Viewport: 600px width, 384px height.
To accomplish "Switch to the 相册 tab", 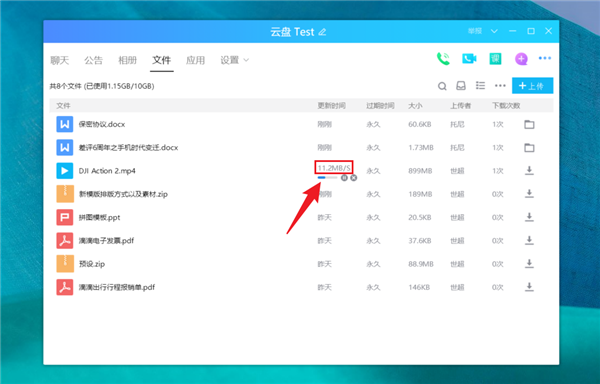I will (x=127, y=60).
